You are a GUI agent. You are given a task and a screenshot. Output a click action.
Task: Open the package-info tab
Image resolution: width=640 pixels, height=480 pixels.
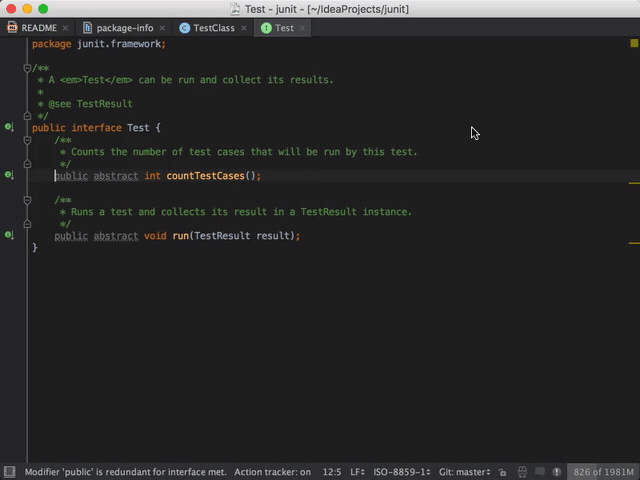click(122, 28)
